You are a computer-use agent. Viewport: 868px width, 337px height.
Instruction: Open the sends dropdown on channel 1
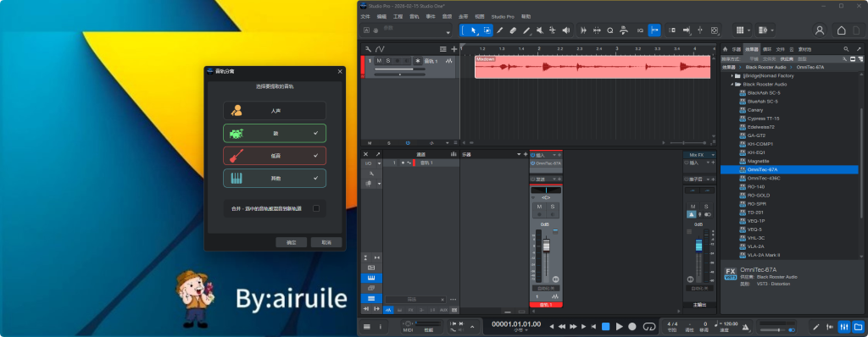tap(554, 180)
